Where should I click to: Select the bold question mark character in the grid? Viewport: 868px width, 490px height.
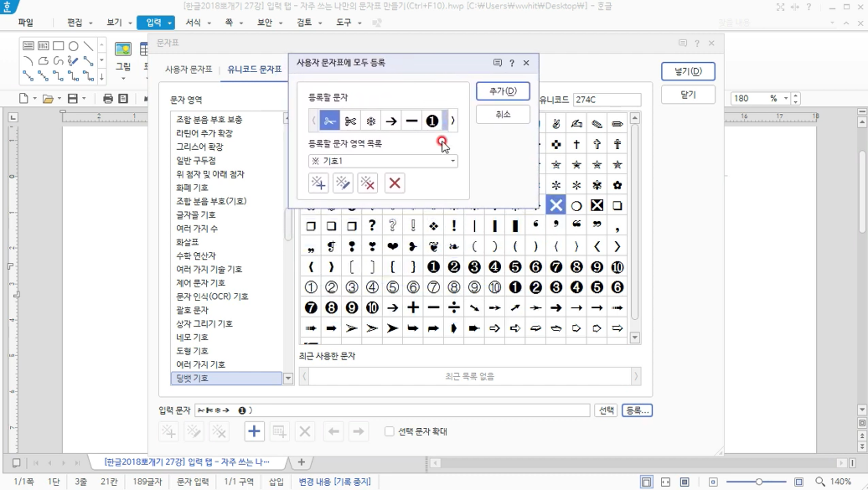tap(372, 226)
